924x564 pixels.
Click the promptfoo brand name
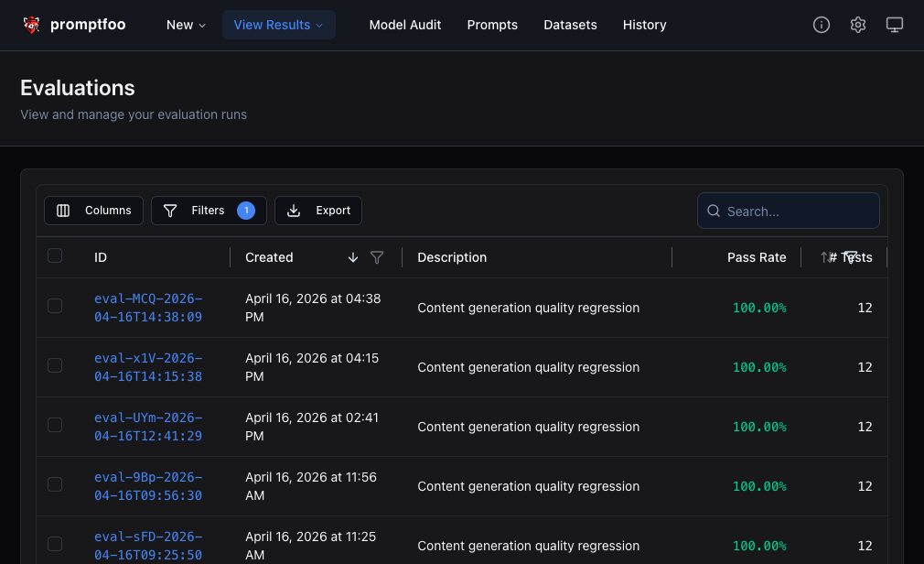(88, 25)
